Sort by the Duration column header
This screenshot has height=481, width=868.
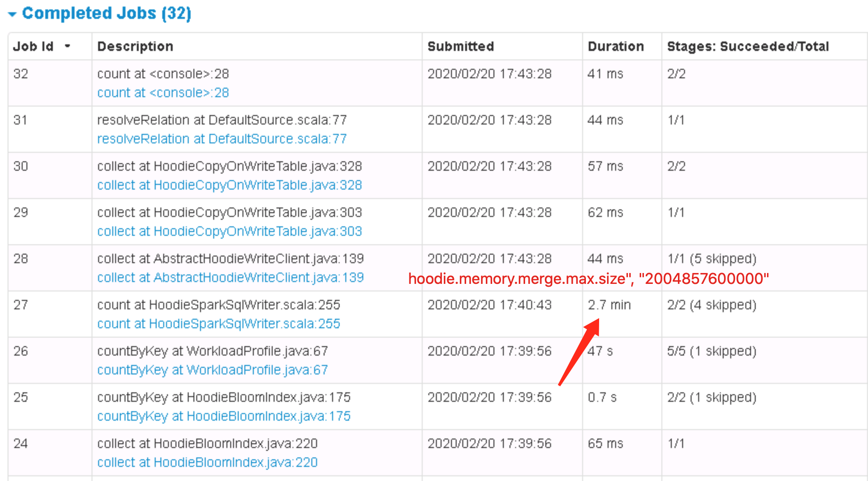click(616, 46)
